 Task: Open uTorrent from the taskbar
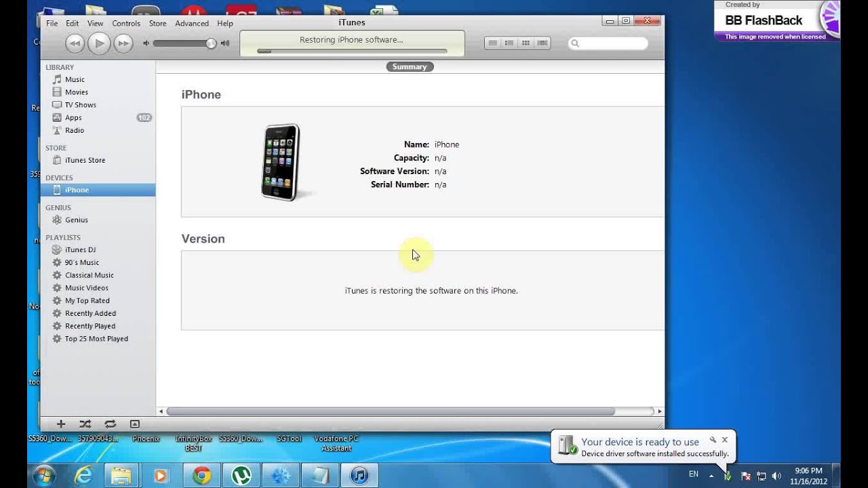[240, 475]
